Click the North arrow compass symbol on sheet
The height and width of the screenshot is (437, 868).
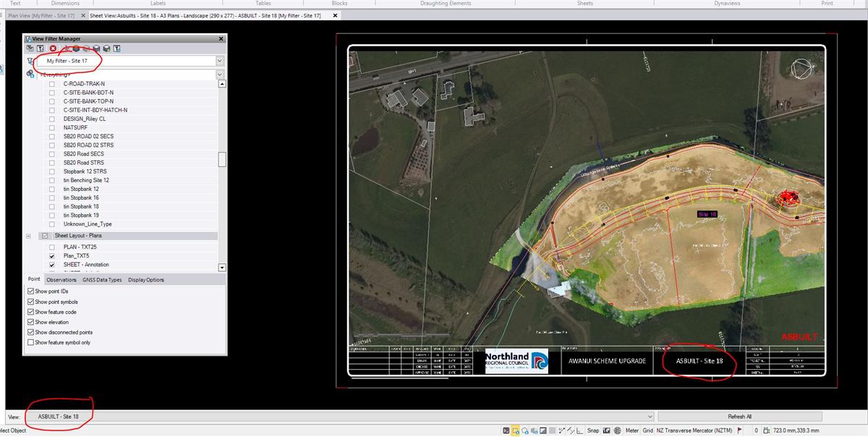pos(803,69)
